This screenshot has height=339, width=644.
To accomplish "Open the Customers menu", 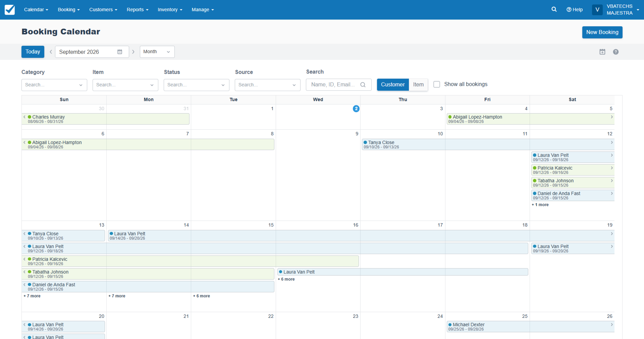I will click(x=103, y=9).
